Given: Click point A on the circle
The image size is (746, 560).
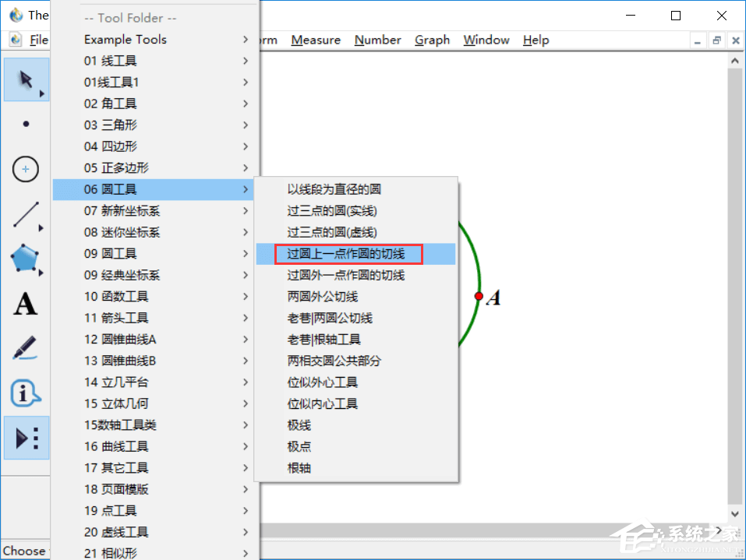Looking at the screenshot, I should [479, 295].
